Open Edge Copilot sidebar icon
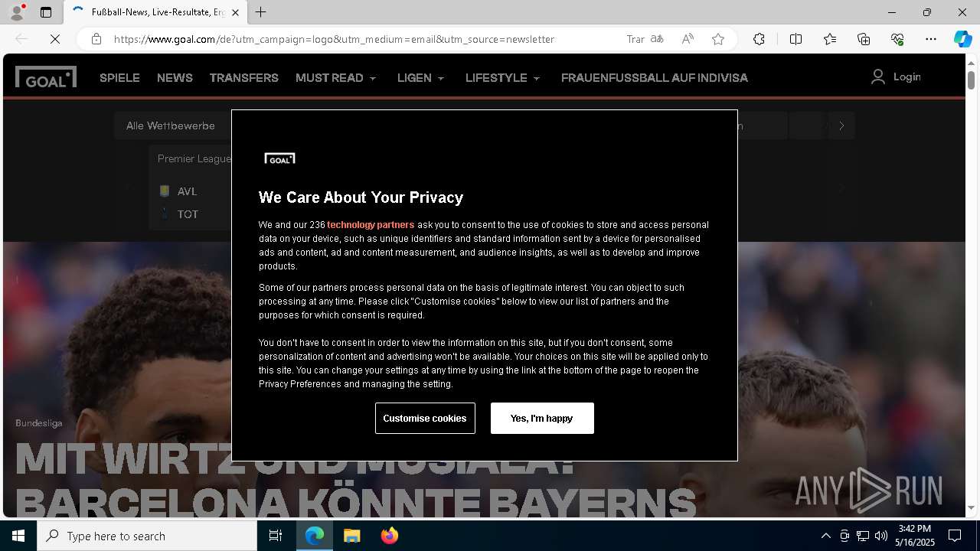 [x=962, y=39]
